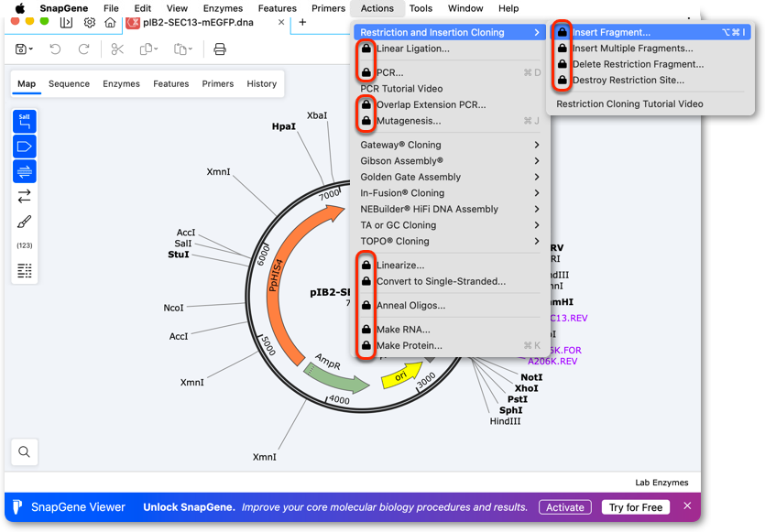The image size is (765, 532).
Task: Expand TA or GC Cloning submenu
Action: click(449, 225)
